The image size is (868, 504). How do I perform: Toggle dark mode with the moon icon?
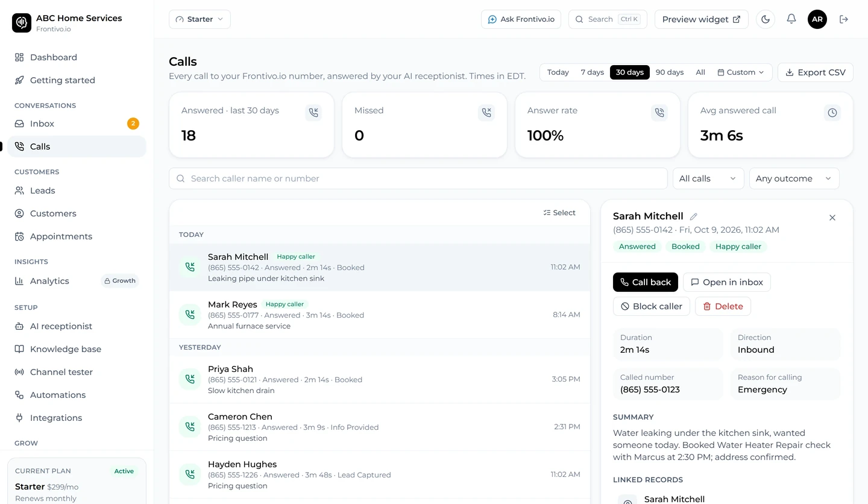click(766, 19)
